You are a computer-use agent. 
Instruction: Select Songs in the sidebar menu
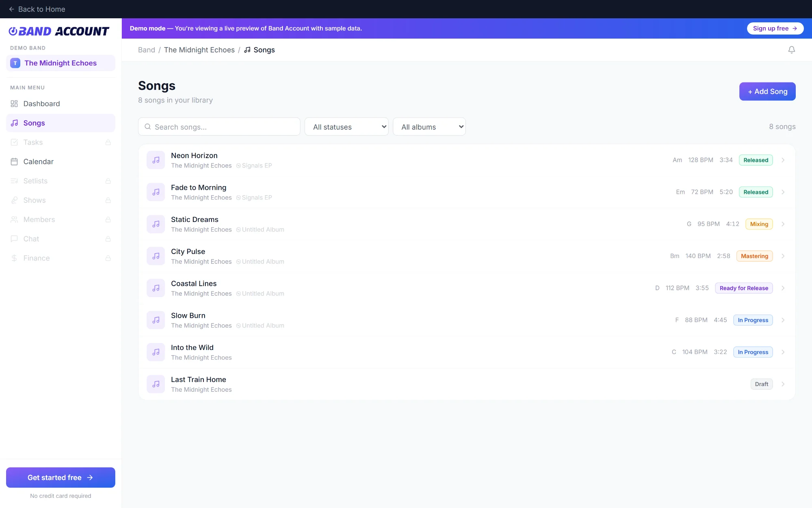pos(60,123)
